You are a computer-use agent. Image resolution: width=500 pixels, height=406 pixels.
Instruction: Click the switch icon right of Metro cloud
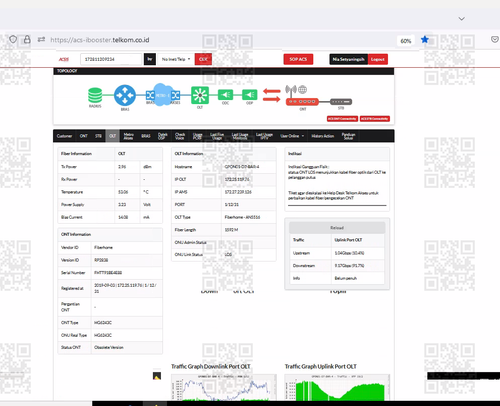pos(176,95)
